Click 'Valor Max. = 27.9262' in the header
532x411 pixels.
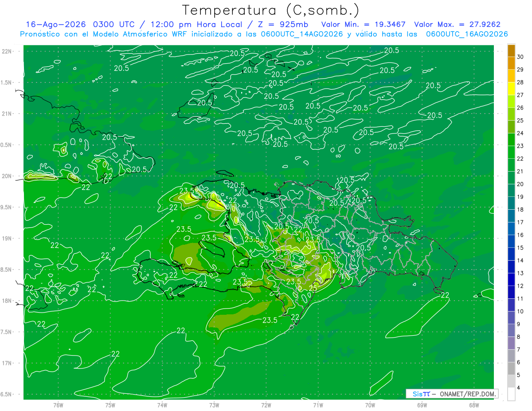tap(458, 24)
